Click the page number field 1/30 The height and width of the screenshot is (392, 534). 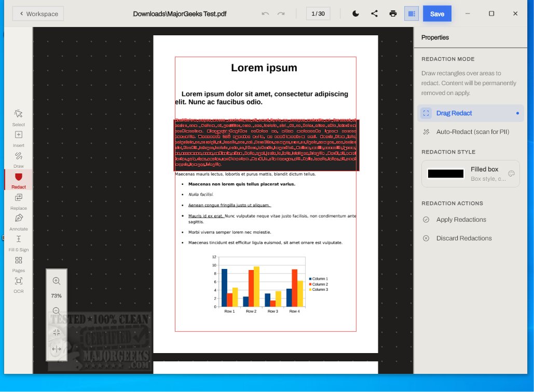[x=318, y=13]
